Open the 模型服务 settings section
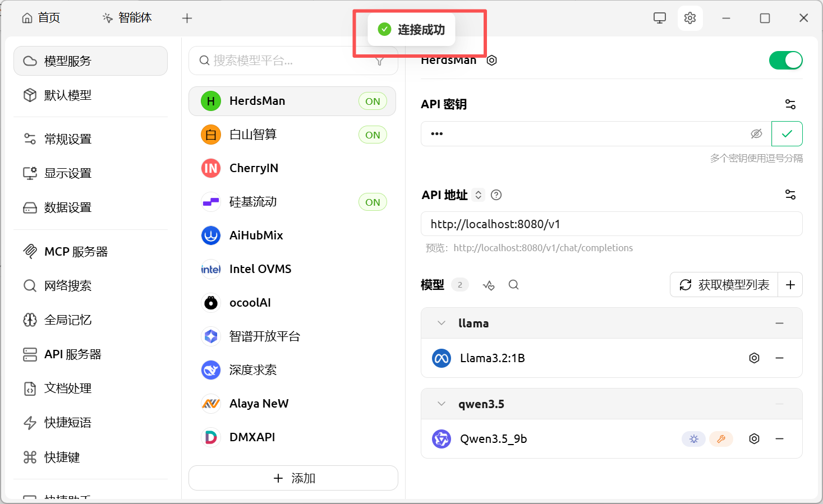 pyautogui.click(x=90, y=61)
